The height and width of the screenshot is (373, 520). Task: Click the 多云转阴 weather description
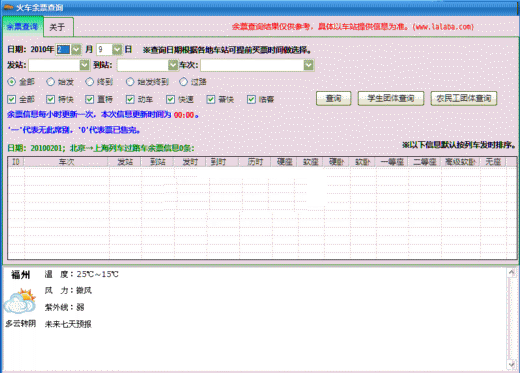[x=20, y=323]
